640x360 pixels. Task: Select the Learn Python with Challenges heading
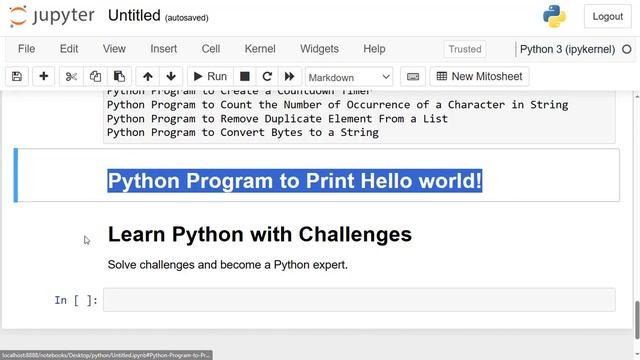coord(260,234)
